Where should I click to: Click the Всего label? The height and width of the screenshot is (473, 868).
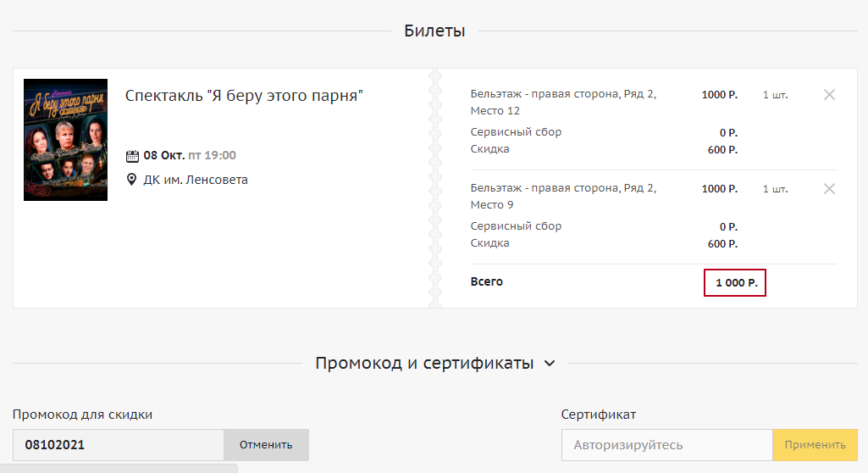click(x=487, y=281)
